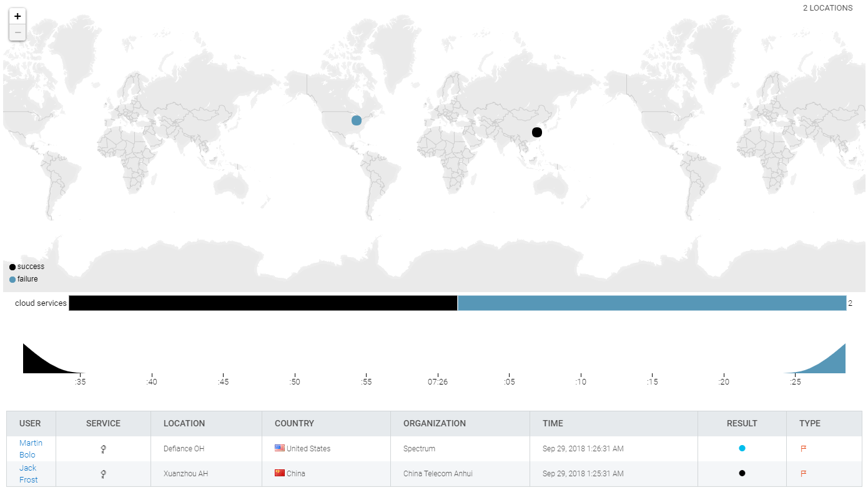Click the blue failure segment of cloud services bar
868x490 pixels.
click(651, 303)
